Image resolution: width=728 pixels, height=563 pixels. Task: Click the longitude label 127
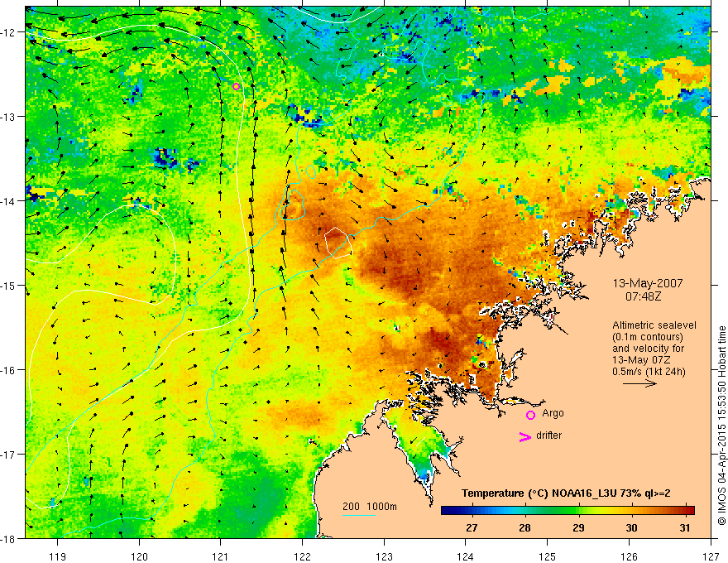(x=711, y=556)
